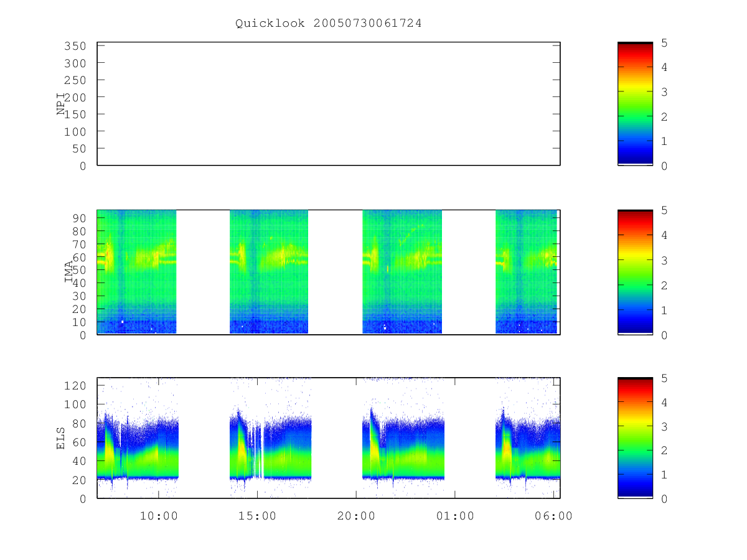Click the 5 label on NPI colorbar
The image size is (747, 560).
point(665,43)
